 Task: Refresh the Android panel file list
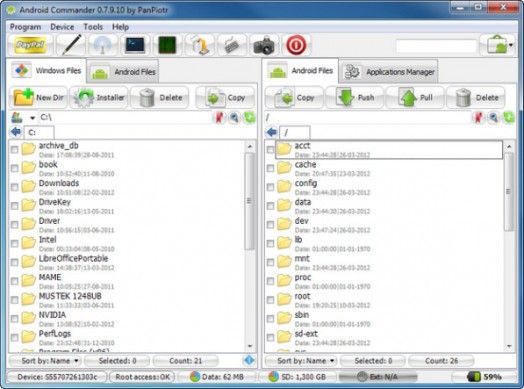(509, 117)
